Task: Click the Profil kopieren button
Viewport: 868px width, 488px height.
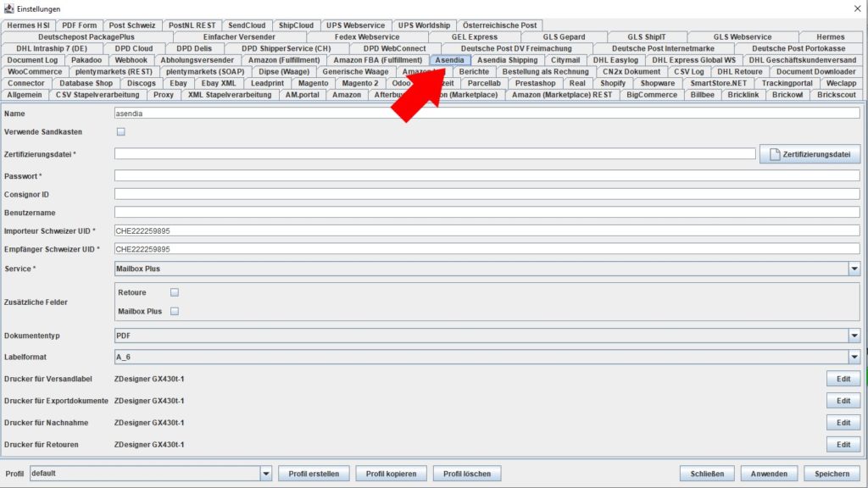Action: click(391, 474)
